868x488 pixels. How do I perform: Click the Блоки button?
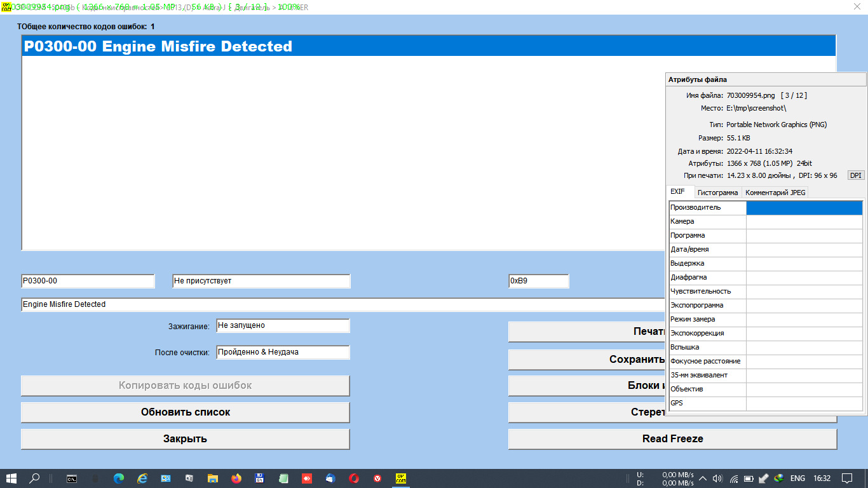tap(587, 386)
